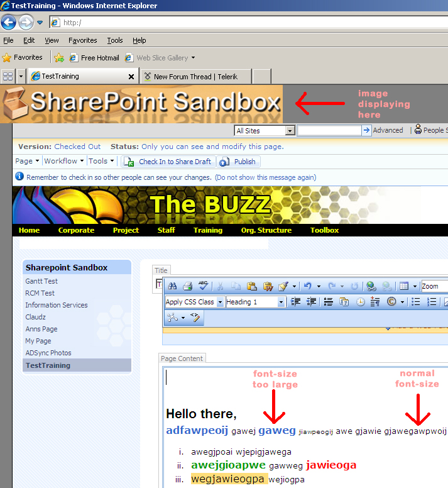The height and width of the screenshot is (488, 448).
Task: Click the Redo arrow icon
Action: (x=332, y=286)
